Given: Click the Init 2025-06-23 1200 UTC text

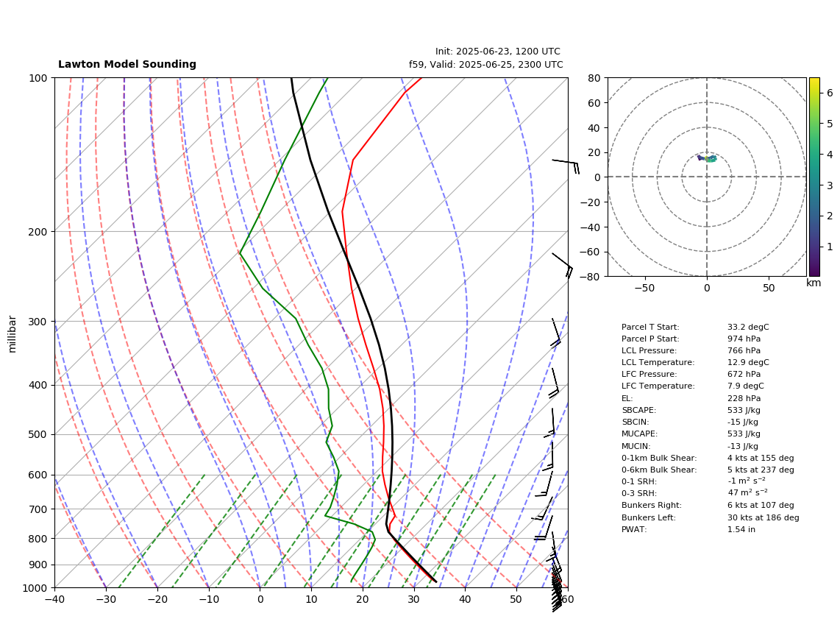Looking at the screenshot, I should [498, 52].
